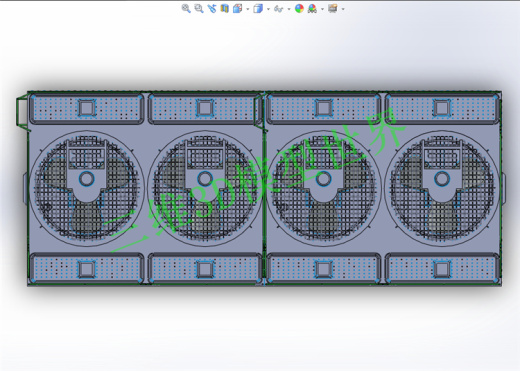Expand the View Settings dropdown arrow
Image resolution: width=520 pixels, height=371 pixels.
click(343, 9)
